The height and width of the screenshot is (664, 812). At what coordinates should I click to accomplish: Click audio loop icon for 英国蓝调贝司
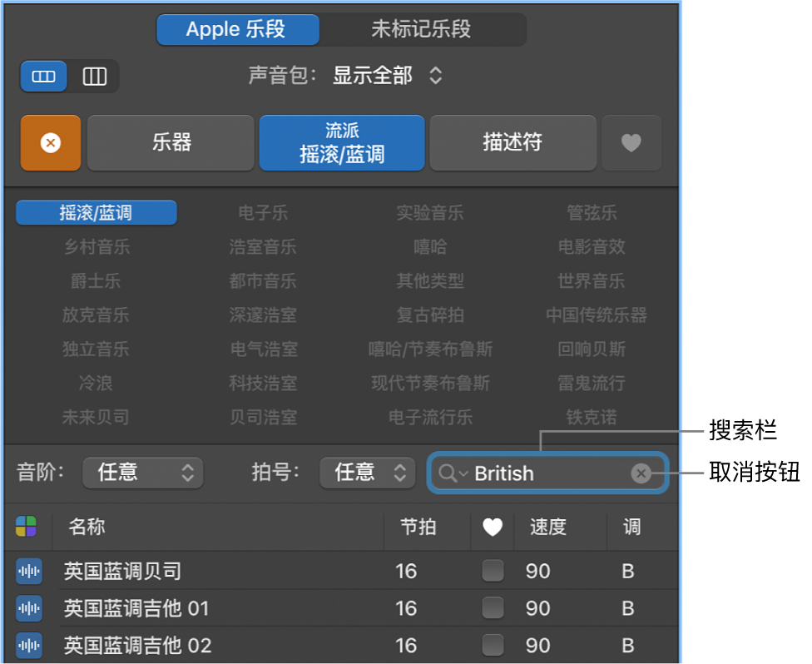pyautogui.click(x=29, y=572)
